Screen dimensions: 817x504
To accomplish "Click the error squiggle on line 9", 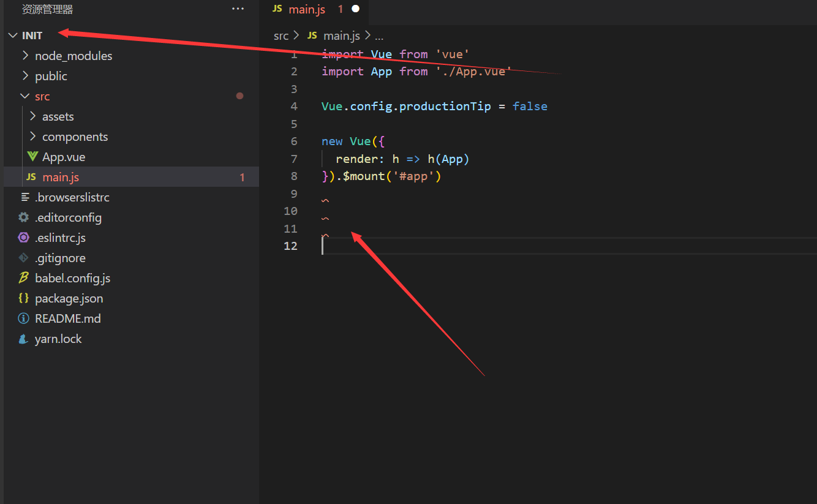I will click(325, 201).
